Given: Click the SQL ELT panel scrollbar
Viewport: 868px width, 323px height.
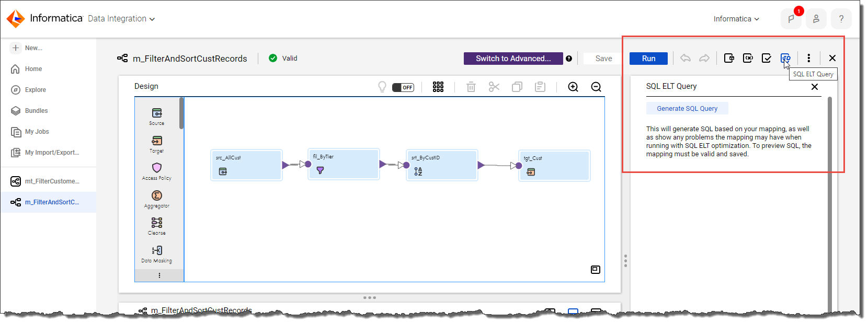Looking at the screenshot, I should tap(830, 204).
